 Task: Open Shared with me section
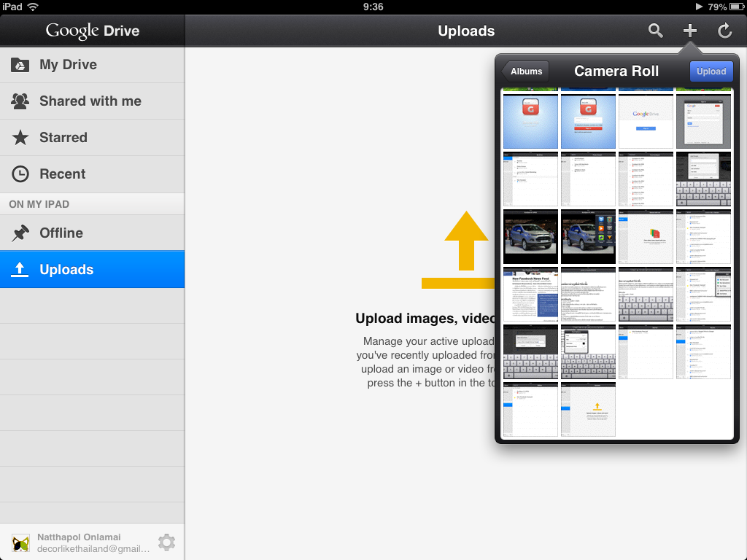coord(93,101)
